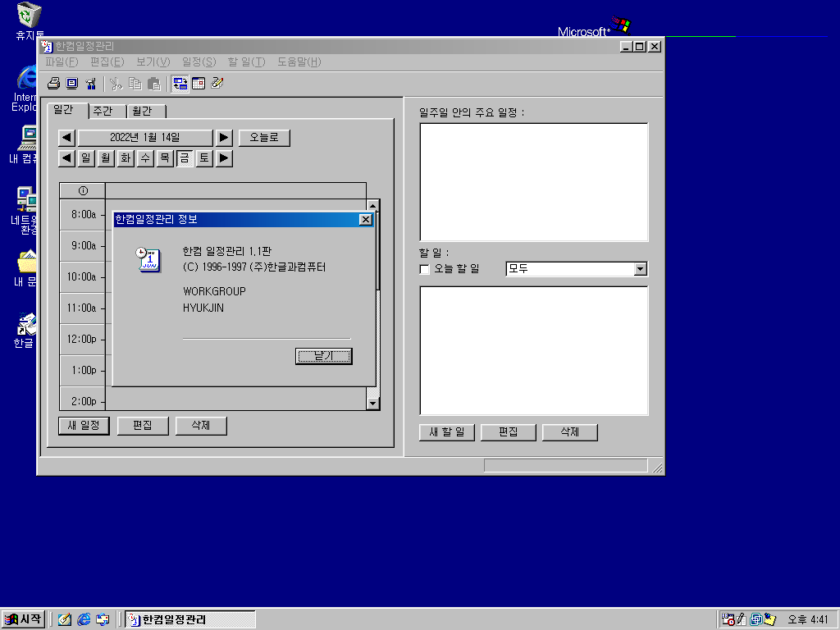This screenshot has height=630, width=840.
Task: Click the calendar icon in the about dialog
Action: pos(148,260)
